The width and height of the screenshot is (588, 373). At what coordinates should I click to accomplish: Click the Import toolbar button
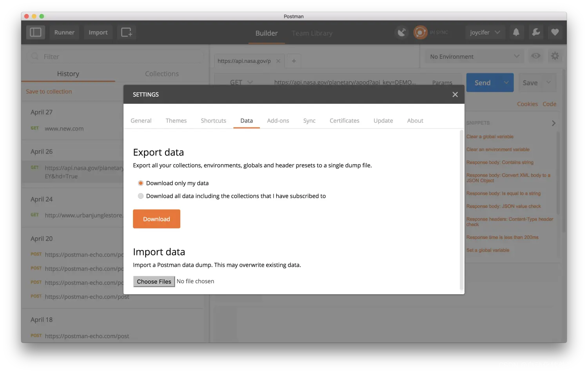[x=98, y=32]
